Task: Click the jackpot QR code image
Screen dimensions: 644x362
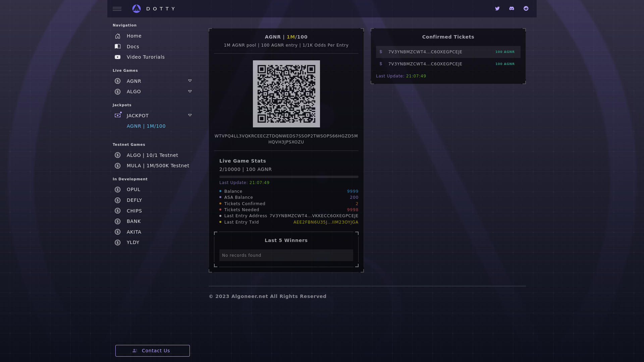Action: (x=286, y=94)
